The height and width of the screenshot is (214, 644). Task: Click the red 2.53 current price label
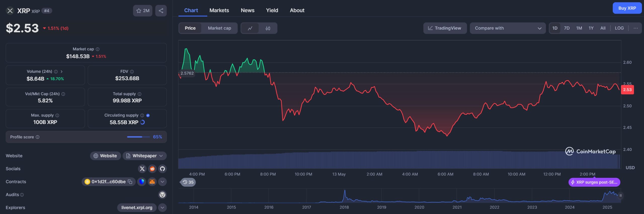627,90
